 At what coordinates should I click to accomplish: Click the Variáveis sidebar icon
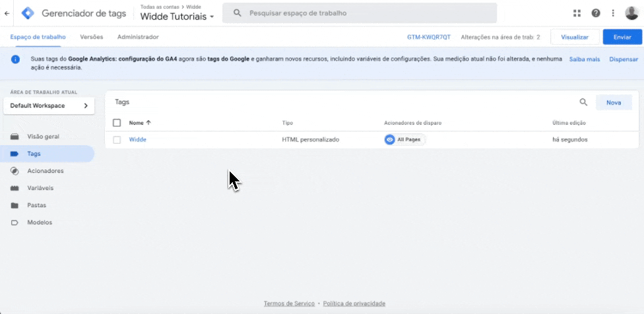15,188
